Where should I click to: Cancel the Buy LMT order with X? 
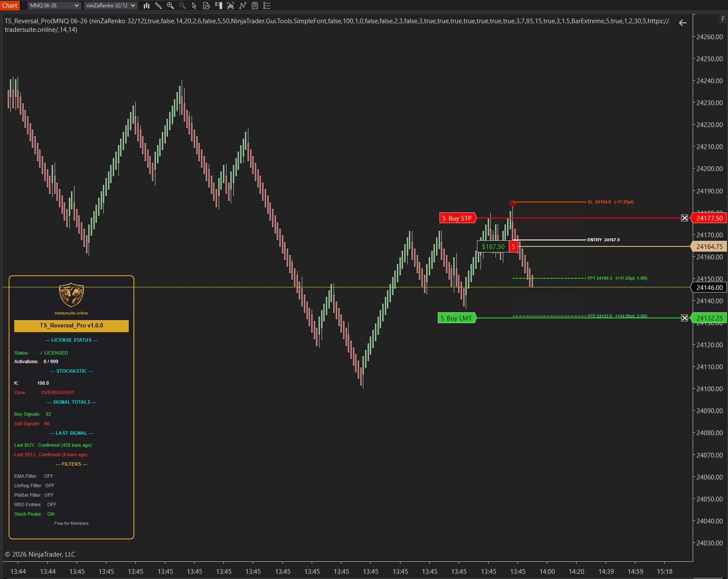click(685, 318)
